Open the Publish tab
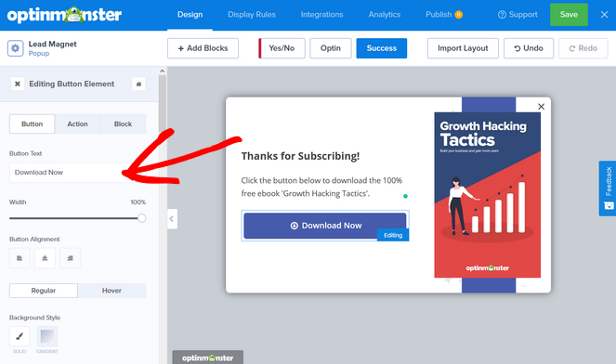The width and height of the screenshot is (616, 364). (x=443, y=15)
